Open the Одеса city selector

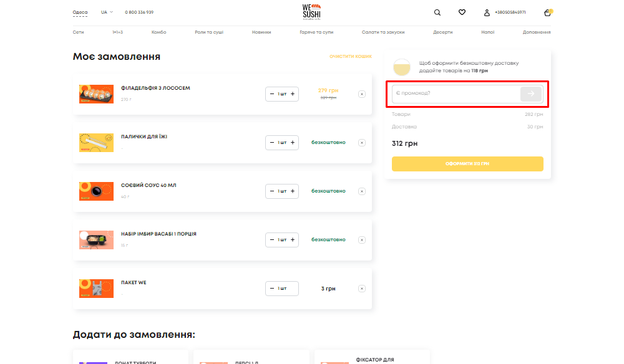click(80, 12)
